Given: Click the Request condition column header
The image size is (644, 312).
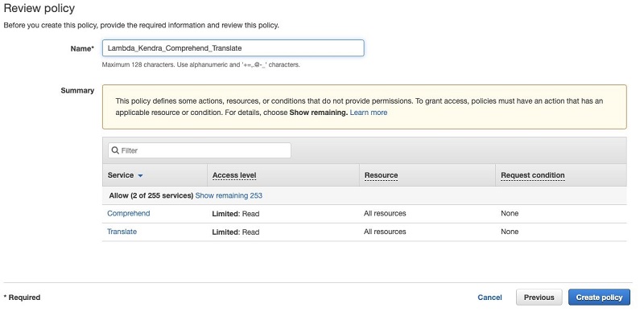Looking at the screenshot, I should pyautogui.click(x=533, y=176).
